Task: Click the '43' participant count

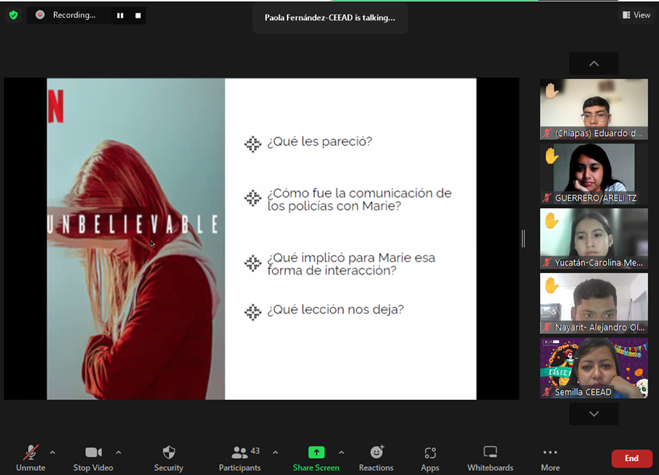Action: coord(255,451)
